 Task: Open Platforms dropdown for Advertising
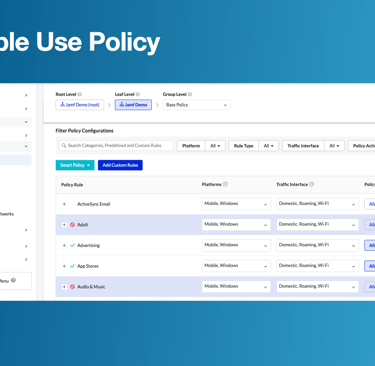tap(236, 245)
